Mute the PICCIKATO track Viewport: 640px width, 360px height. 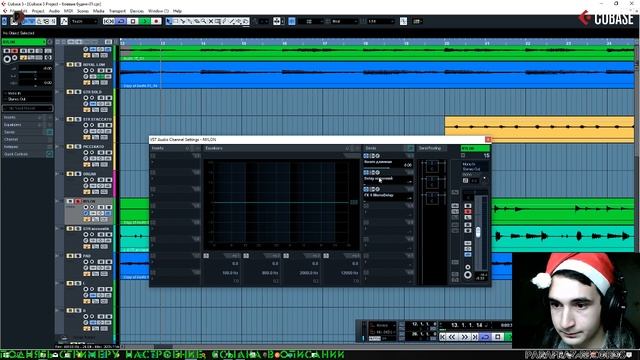[x=70, y=147]
